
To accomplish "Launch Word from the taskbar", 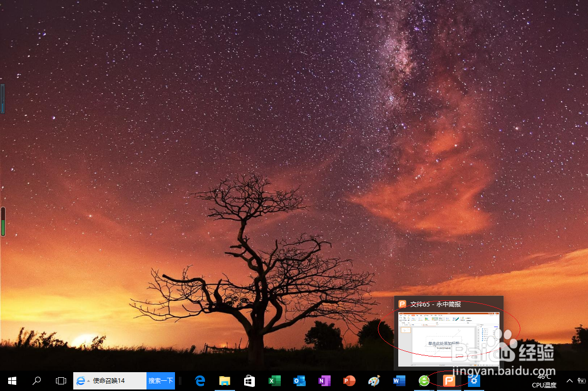I will [x=399, y=381].
